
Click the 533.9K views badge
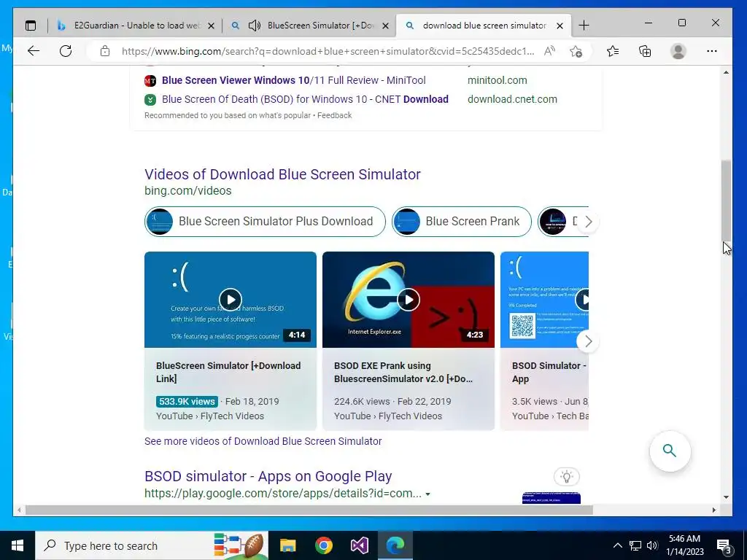click(x=187, y=402)
